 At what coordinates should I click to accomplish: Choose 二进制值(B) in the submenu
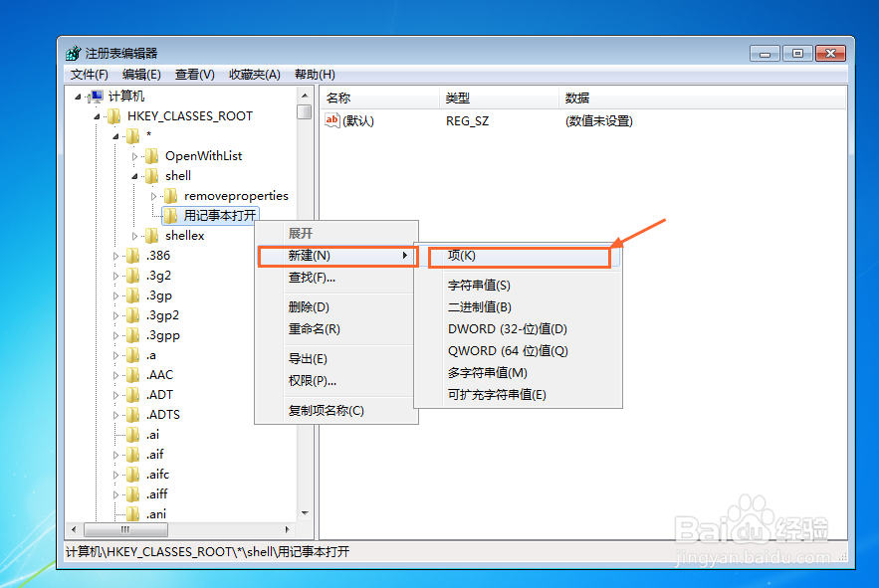[518, 307]
